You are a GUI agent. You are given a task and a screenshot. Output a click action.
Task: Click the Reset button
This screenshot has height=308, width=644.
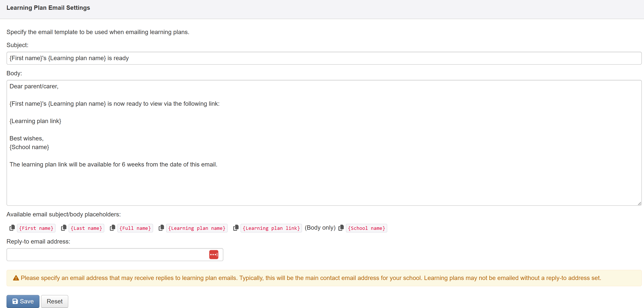click(54, 301)
